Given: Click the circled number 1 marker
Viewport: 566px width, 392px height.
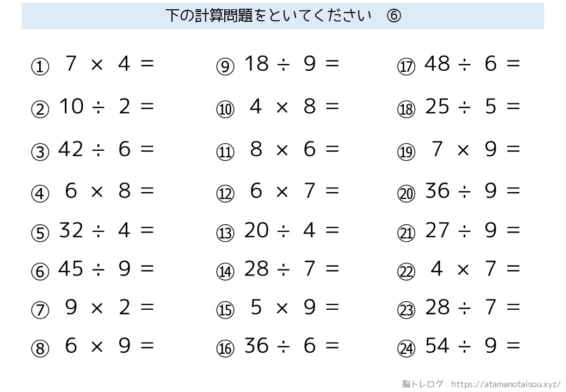Looking at the screenshot, I should click(x=40, y=68).
